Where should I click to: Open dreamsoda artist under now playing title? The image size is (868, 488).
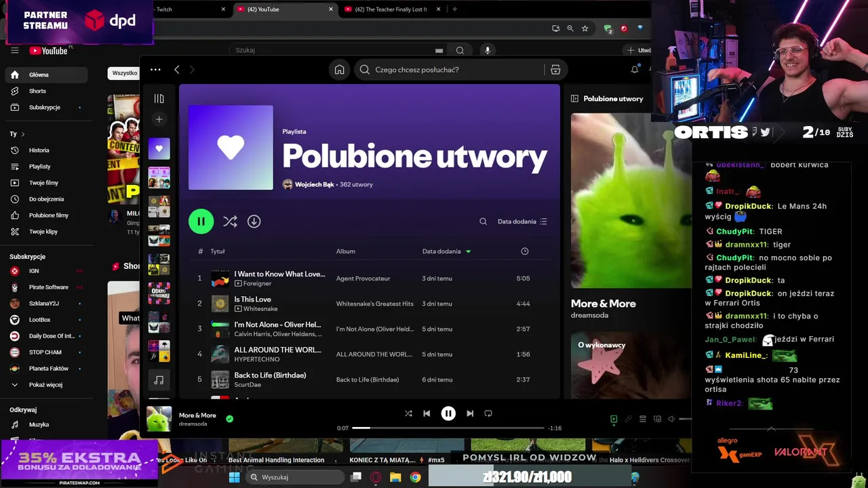[193, 424]
